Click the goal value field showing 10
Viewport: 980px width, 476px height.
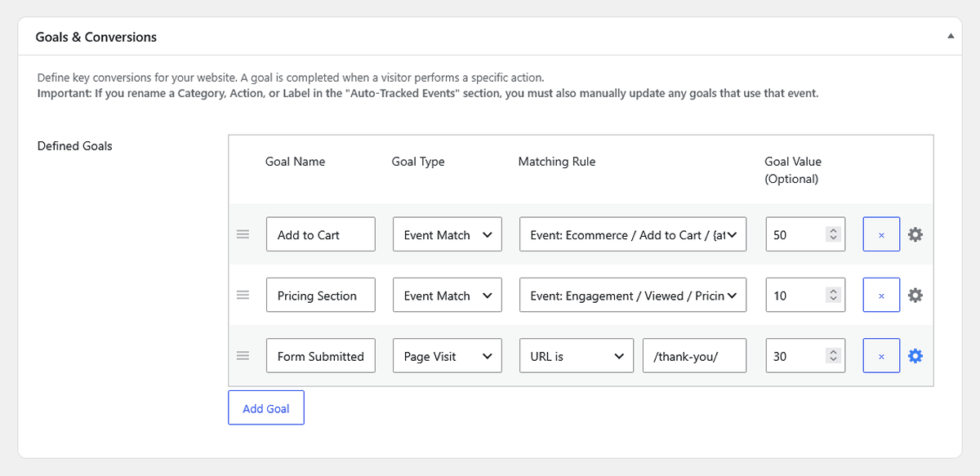coord(805,295)
